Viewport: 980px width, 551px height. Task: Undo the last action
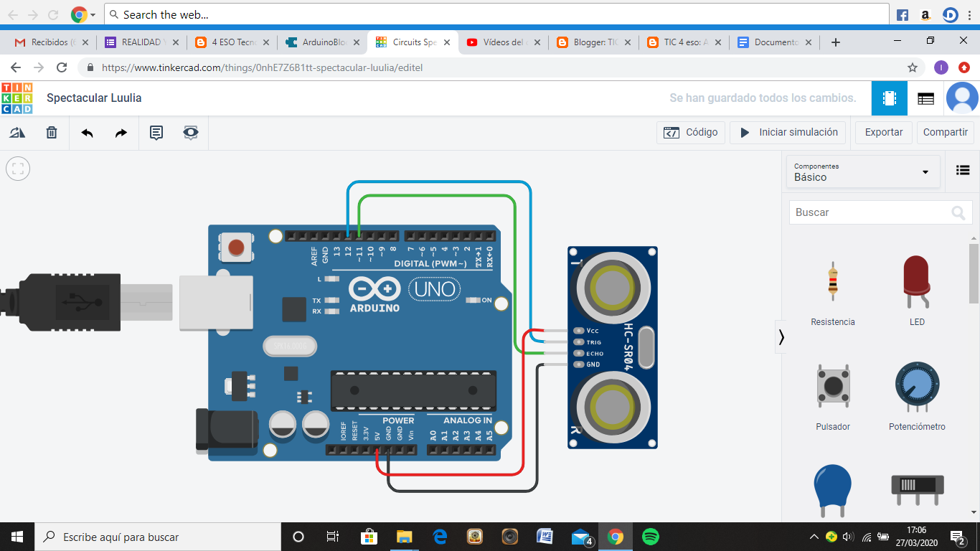click(x=87, y=133)
